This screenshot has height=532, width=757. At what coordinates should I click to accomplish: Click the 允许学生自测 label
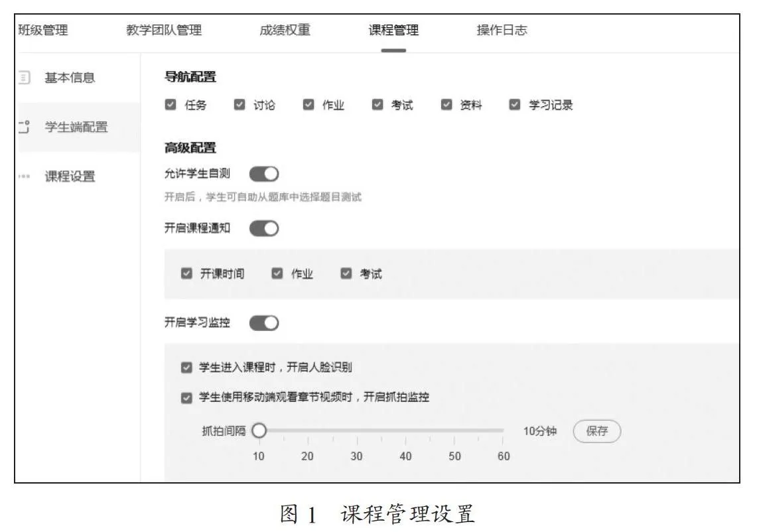197,173
